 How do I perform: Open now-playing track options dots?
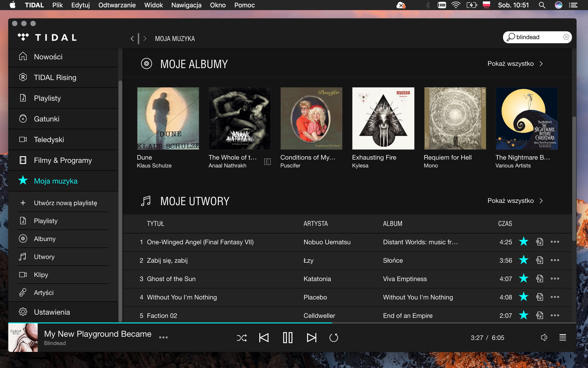pyautogui.click(x=163, y=337)
